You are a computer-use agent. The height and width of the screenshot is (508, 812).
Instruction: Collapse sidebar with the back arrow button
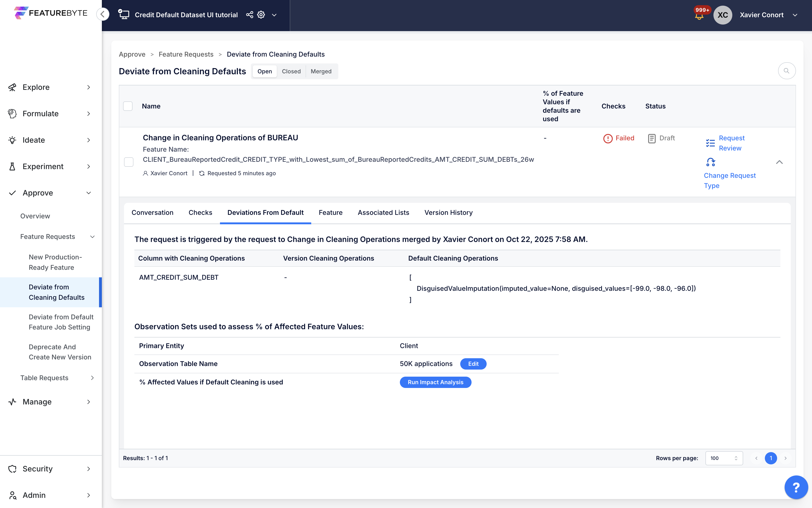click(x=103, y=14)
